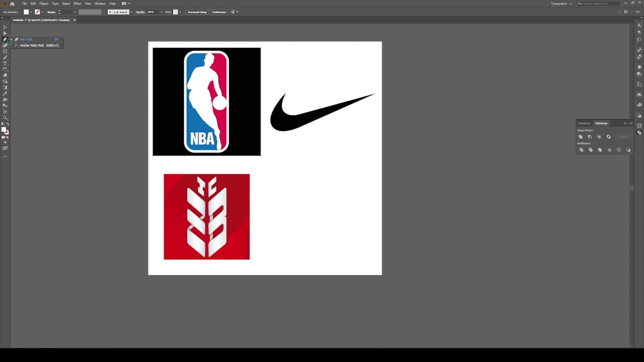Open the Character panel icon
This screenshot has width=644, height=362.
[x=639, y=25]
